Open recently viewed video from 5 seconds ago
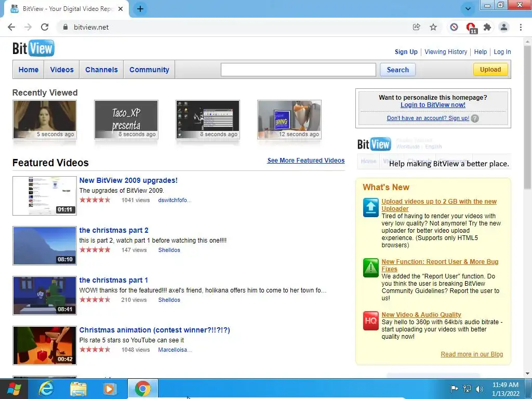 click(45, 119)
